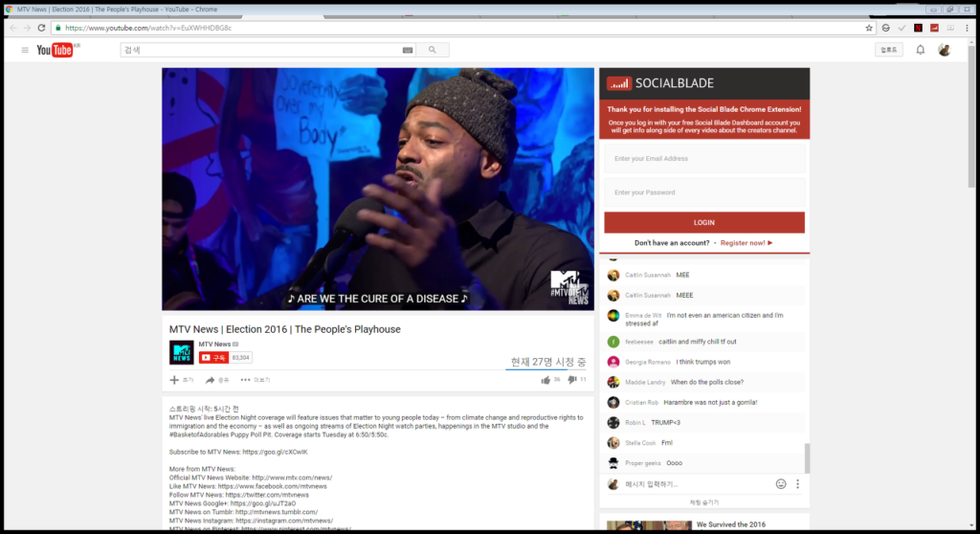Click the Social Blade LOGIN button
Image resolution: width=980 pixels, height=534 pixels.
pyautogui.click(x=704, y=223)
